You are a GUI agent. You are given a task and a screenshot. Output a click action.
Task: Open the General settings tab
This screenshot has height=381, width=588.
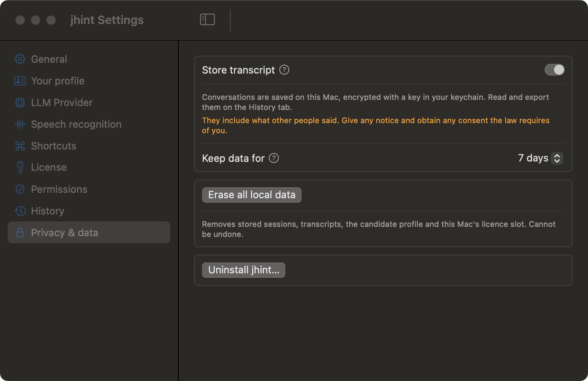coord(89,59)
